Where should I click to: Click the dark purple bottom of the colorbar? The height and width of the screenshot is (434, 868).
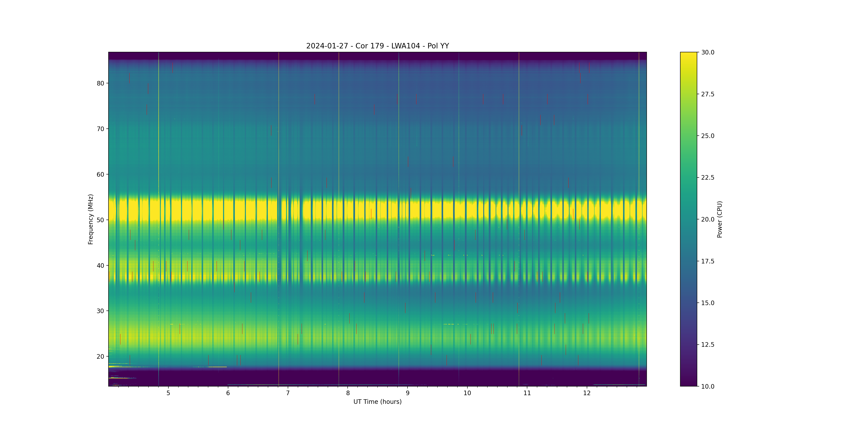(688, 383)
